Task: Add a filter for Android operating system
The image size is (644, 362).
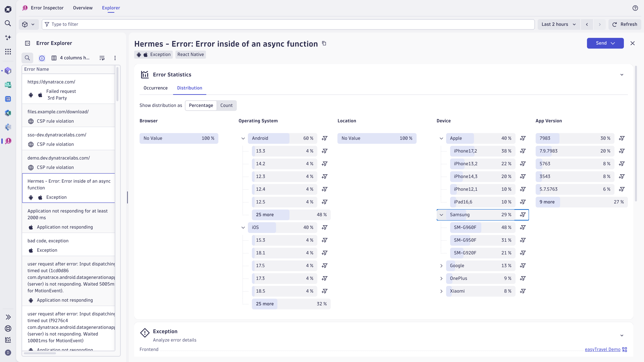Action: 325,138
